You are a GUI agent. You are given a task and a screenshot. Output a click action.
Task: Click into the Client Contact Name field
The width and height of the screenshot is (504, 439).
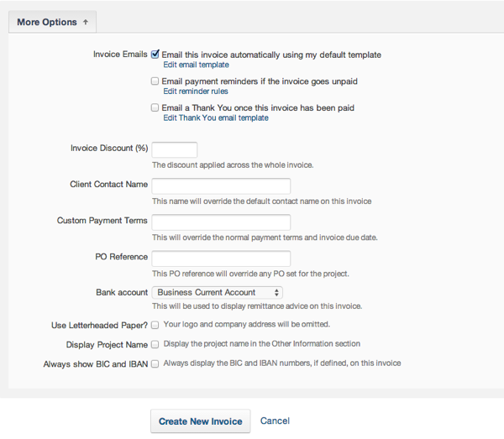pos(221,186)
